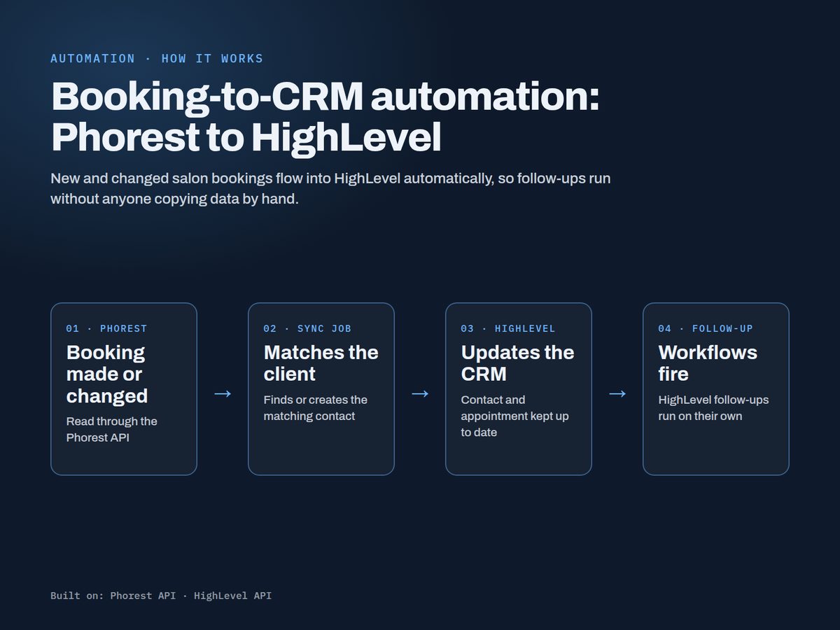Click 'HighLevel follow-ups run on their own' text
This screenshot has height=630, width=840.
[713, 408]
